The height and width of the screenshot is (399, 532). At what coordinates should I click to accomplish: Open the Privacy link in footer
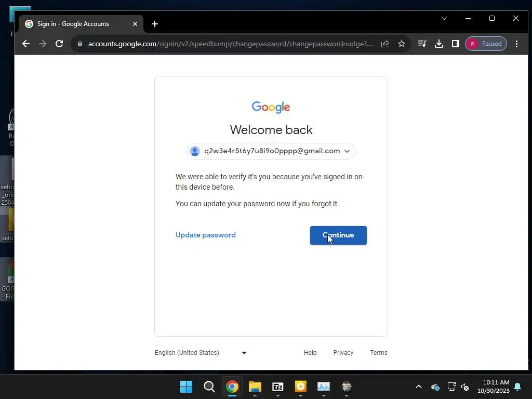(343, 353)
